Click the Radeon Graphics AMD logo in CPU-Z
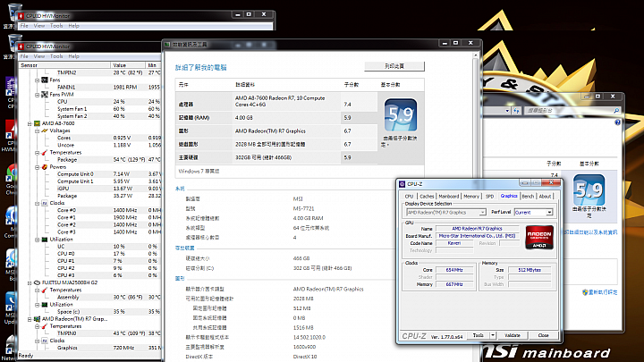This screenshot has height=362, width=644. (x=539, y=237)
